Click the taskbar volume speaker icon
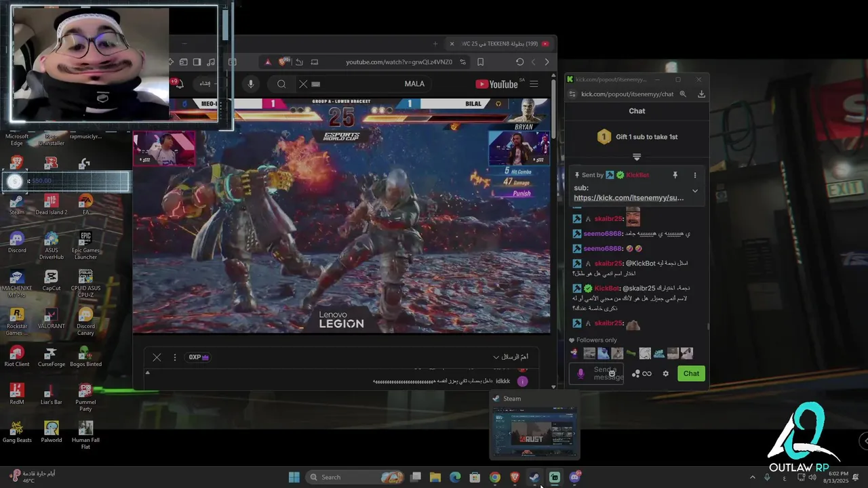This screenshot has height=488, width=868. point(812,477)
